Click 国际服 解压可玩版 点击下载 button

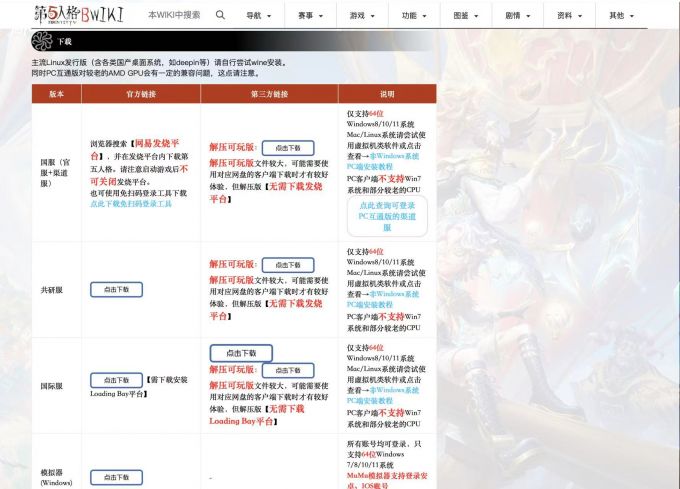pos(288,371)
